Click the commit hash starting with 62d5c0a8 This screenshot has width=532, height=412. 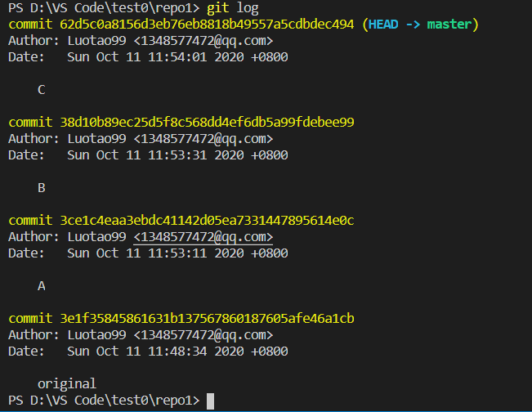coord(207,25)
